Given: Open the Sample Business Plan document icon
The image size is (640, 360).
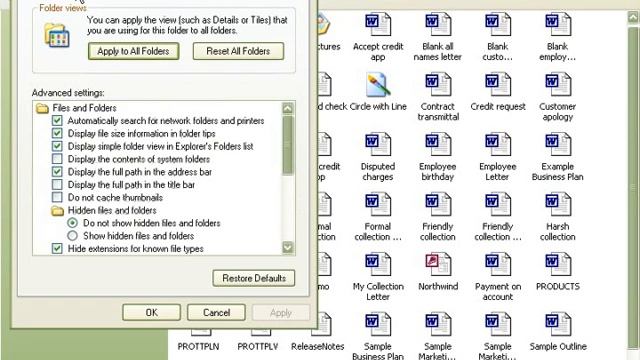Looking at the screenshot, I should pyautogui.click(x=378, y=324).
